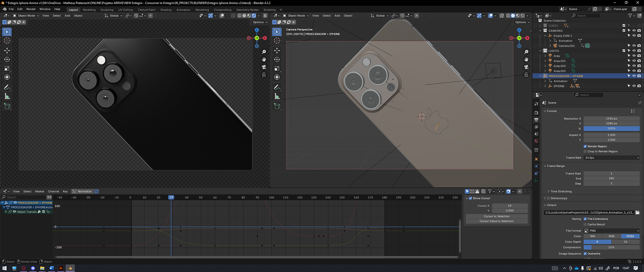644x272 pixels.
Task: Open the Windows Start menu
Action: (x=5, y=268)
